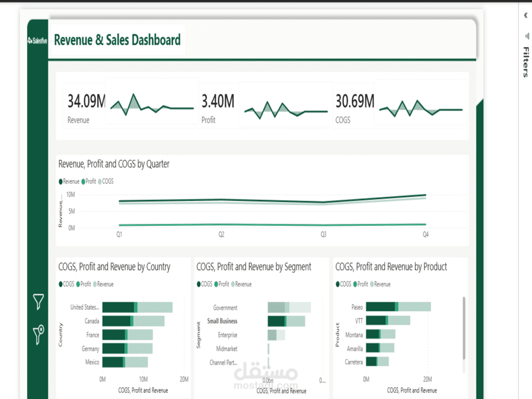Select the VTT product bar
532x399 pixels.
pyautogui.click(x=388, y=320)
